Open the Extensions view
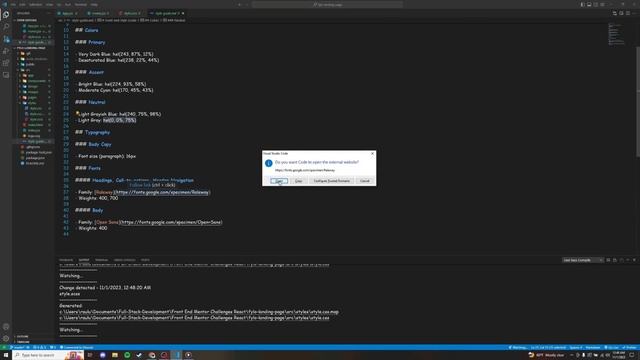The image size is (640, 360). click(x=6, y=63)
